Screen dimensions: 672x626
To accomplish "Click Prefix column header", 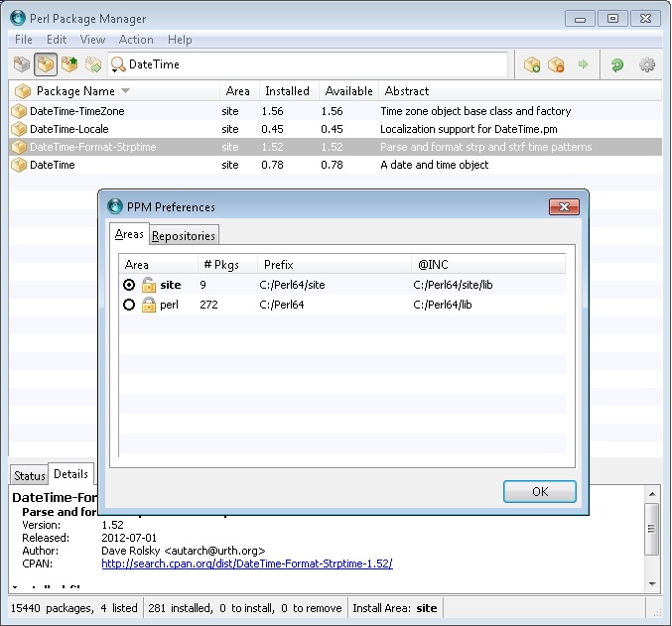I will click(335, 265).
